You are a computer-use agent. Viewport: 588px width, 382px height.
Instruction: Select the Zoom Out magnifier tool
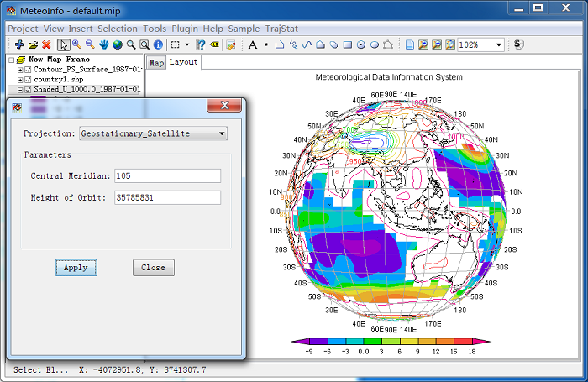[90, 45]
